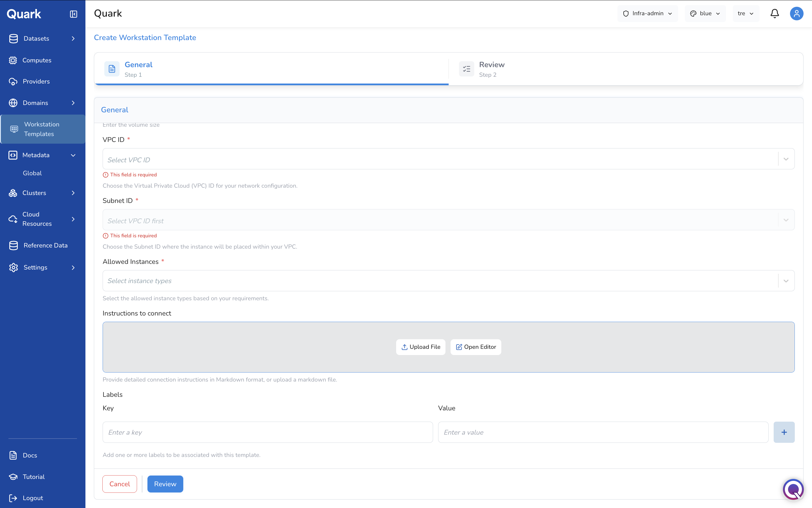Click the Logout arrow icon

pos(13,498)
